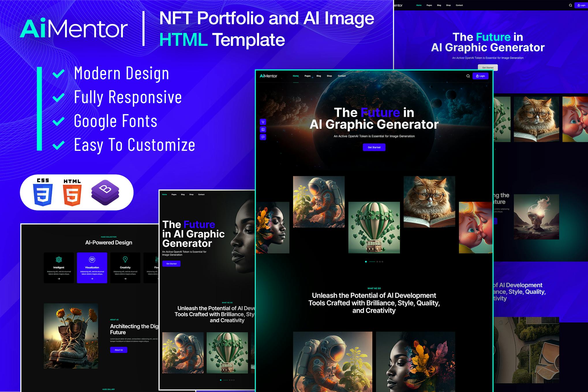The width and height of the screenshot is (588, 392).
Task: Click the cat with glasses thumbnail
Action: [429, 202]
